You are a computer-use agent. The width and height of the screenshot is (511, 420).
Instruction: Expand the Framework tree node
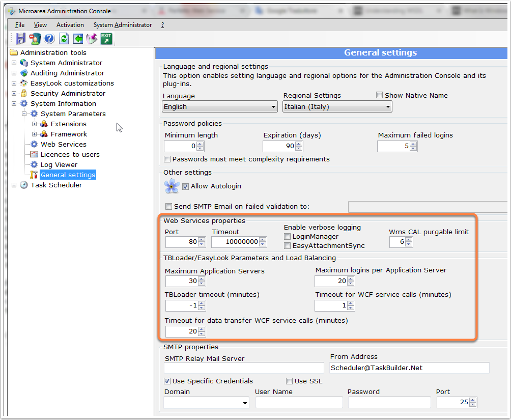[x=34, y=134]
